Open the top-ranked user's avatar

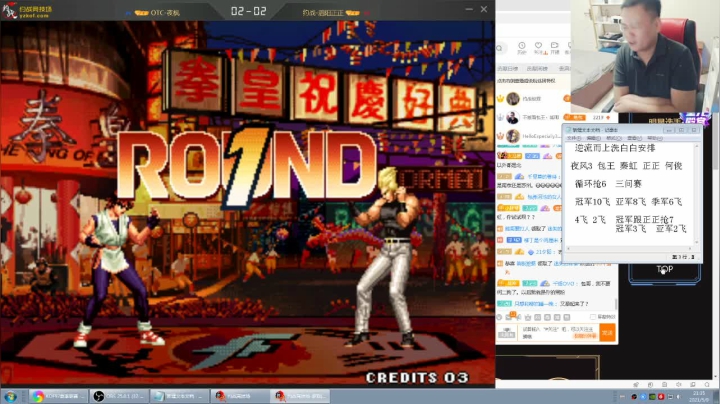click(x=513, y=99)
